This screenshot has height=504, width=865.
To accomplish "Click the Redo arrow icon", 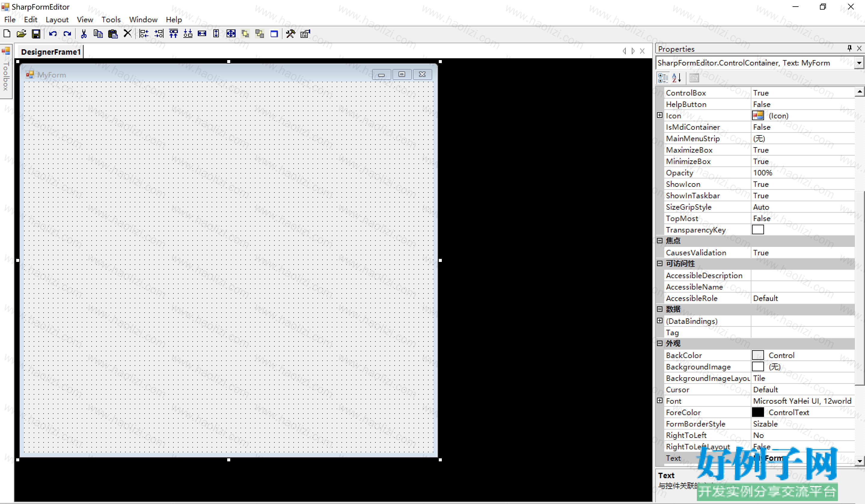I will click(67, 34).
